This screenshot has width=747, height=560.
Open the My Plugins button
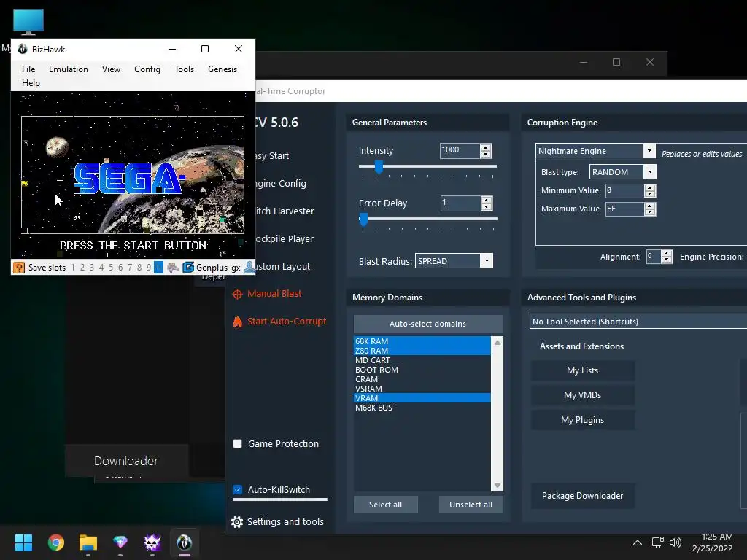[582, 420]
